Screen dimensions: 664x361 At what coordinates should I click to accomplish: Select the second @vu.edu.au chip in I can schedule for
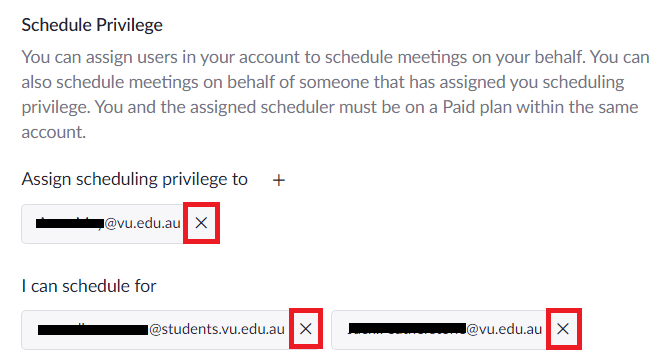456,330
